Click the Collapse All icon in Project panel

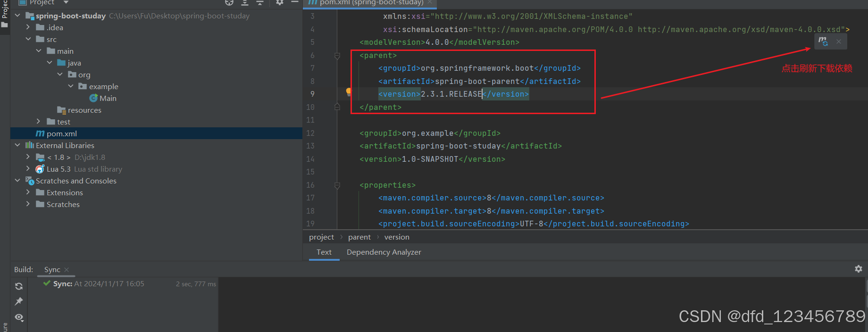pos(260,2)
